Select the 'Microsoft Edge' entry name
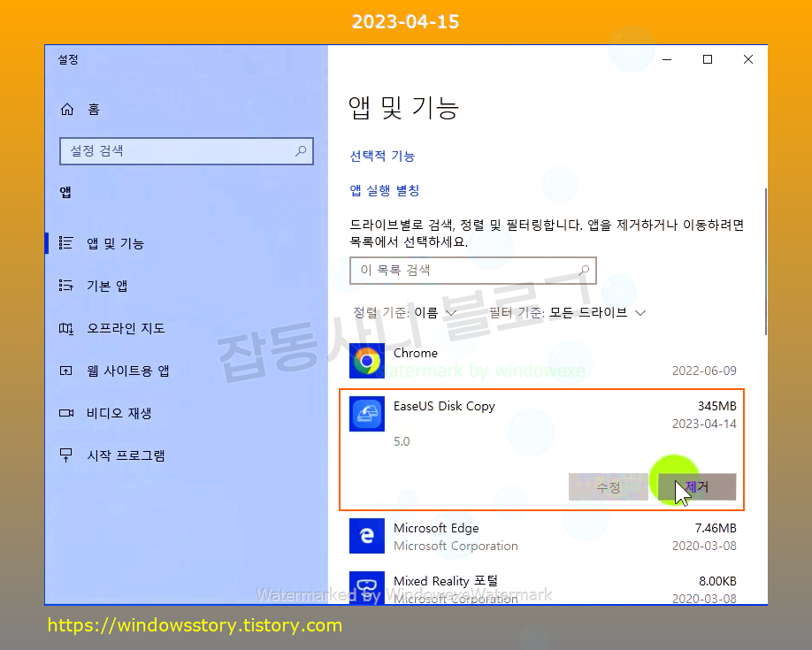Image resolution: width=812 pixels, height=650 pixels. click(x=436, y=528)
